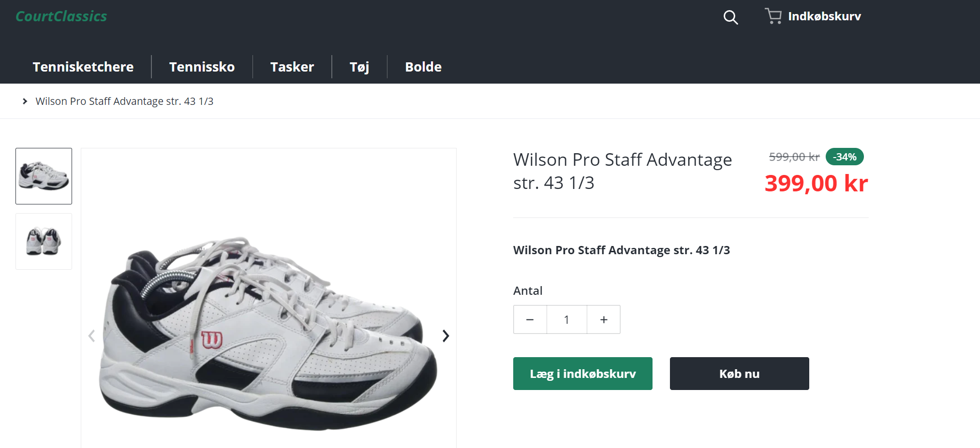Click the shopping cart icon
980x448 pixels.
pos(773,16)
